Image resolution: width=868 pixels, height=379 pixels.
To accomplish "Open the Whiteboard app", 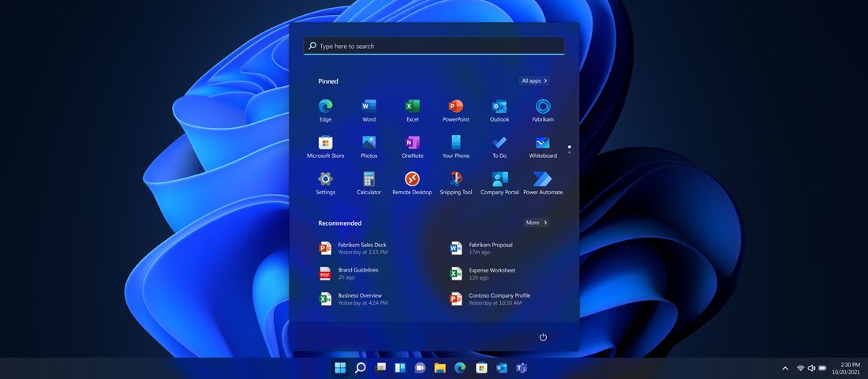I will tap(542, 144).
